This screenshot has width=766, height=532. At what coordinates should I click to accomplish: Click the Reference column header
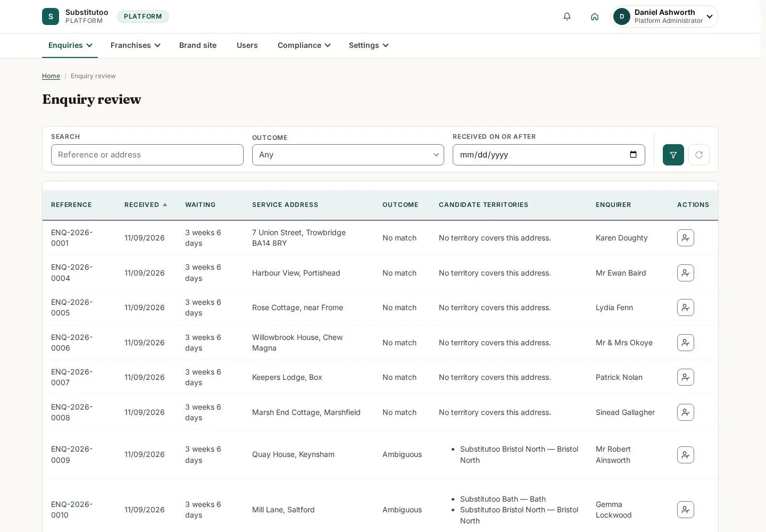[71, 205]
